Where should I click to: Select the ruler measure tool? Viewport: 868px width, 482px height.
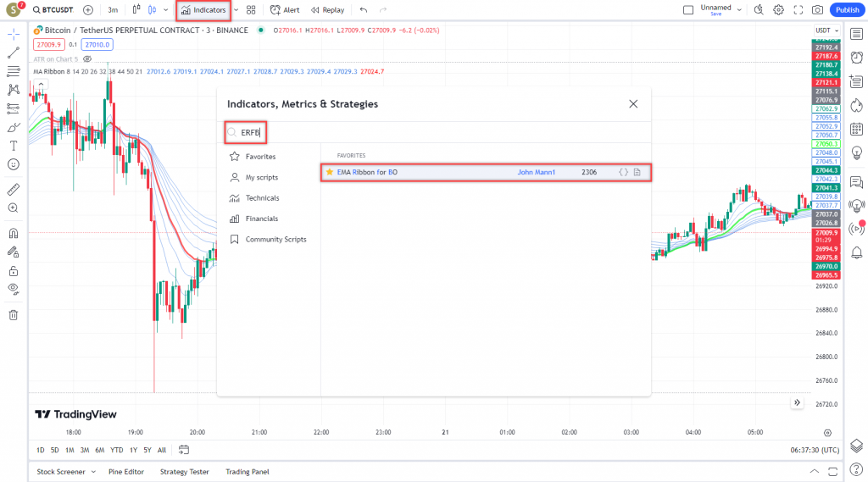tap(14, 189)
